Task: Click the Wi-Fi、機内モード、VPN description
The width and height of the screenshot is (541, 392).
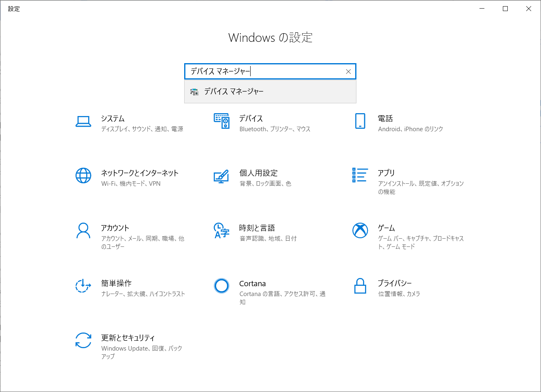Action: click(131, 184)
